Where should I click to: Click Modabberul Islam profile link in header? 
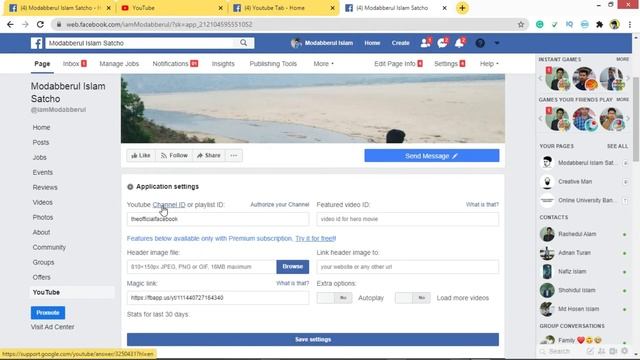coord(322,43)
